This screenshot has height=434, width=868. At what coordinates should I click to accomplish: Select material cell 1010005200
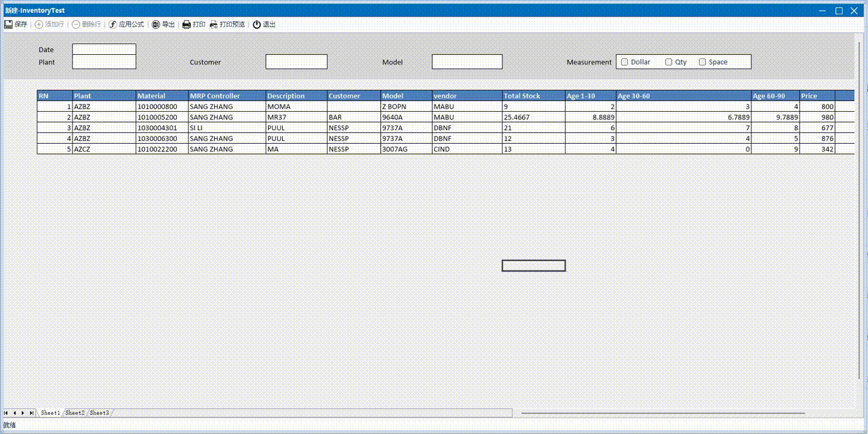point(162,117)
